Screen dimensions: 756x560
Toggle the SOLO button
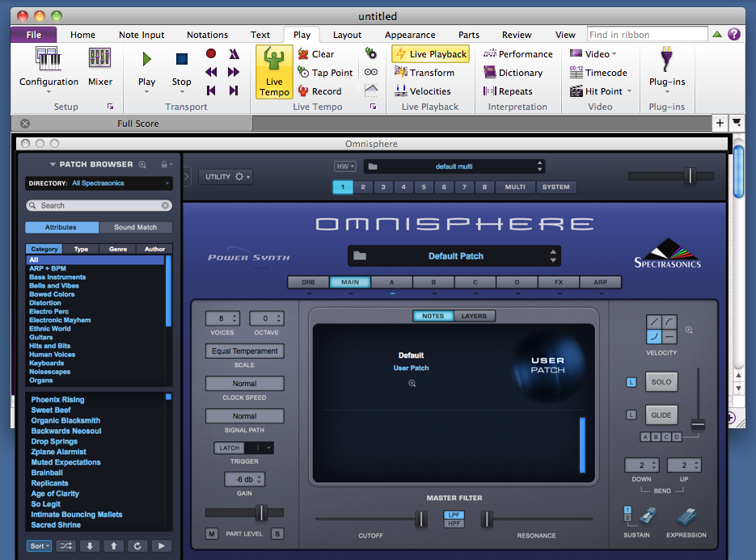[x=661, y=381]
